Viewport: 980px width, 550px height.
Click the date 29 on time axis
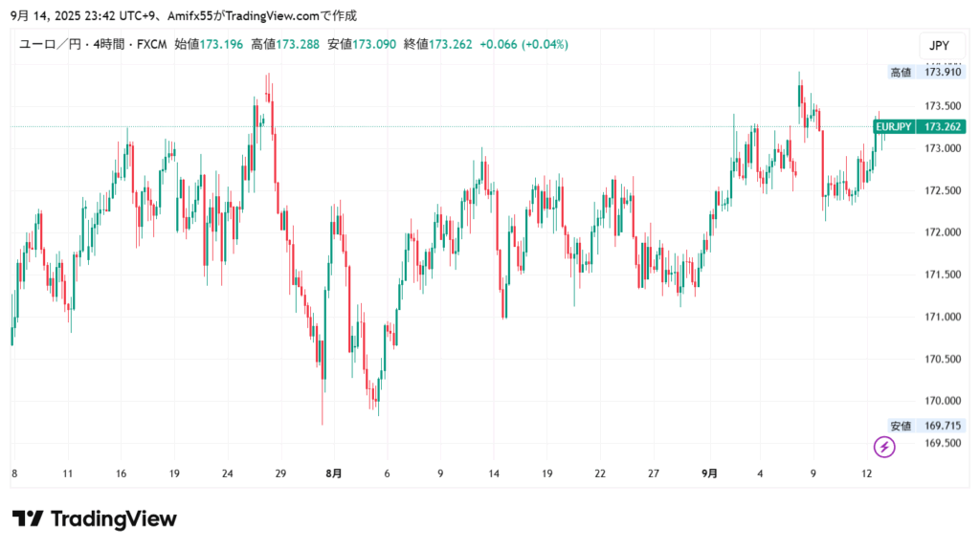point(280,473)
